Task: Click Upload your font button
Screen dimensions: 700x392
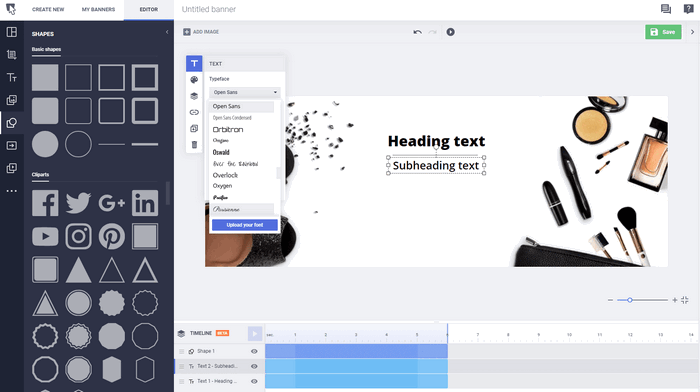Action: pos(245,225)
